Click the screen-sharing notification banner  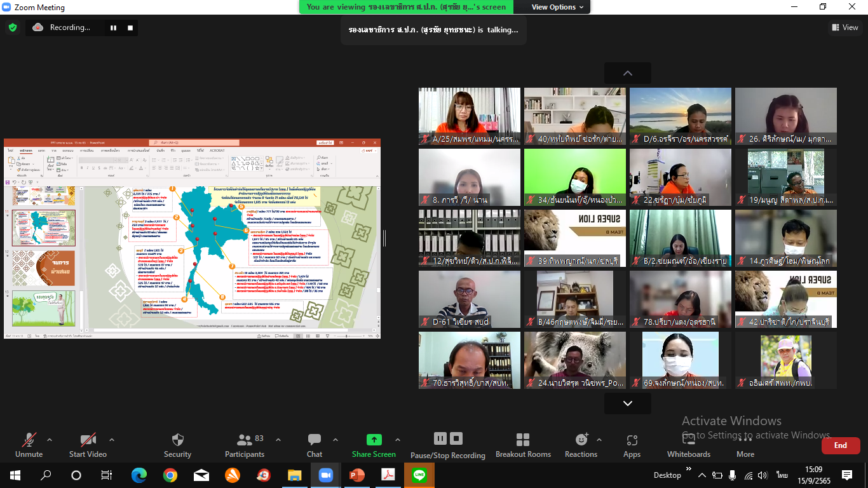click(407, 7)
